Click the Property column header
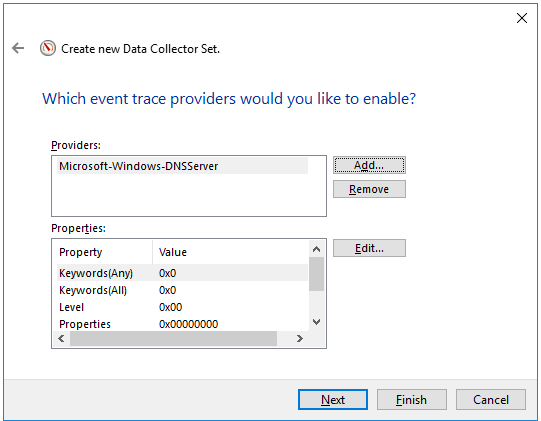The height and width of the screenshot is (421, 541). 105,252
